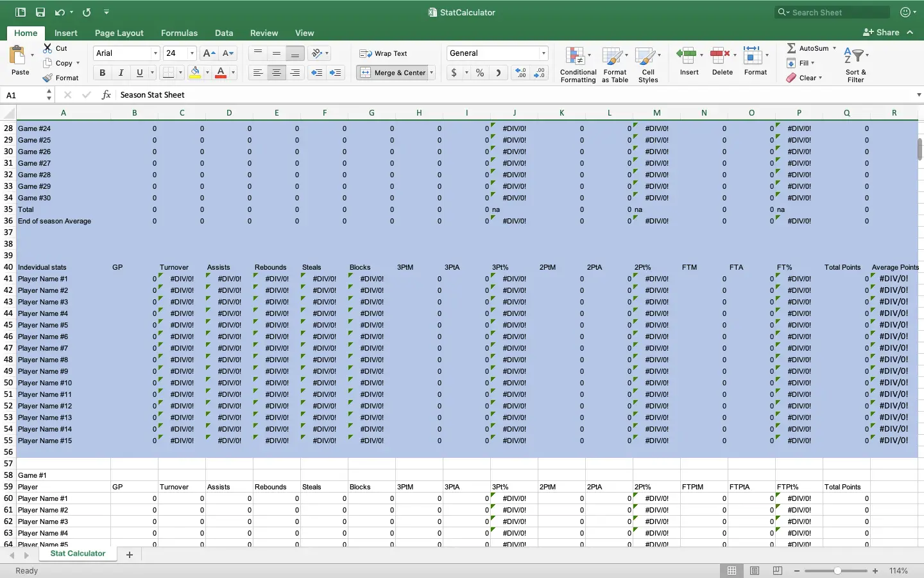Toggle Wrap Text for selection
Viewport: 924px width, 578px height.
pos(383,53)
